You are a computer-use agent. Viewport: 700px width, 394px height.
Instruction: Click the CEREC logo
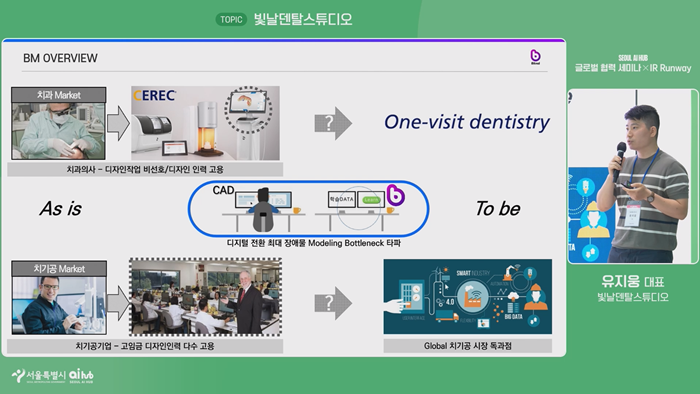154,95
